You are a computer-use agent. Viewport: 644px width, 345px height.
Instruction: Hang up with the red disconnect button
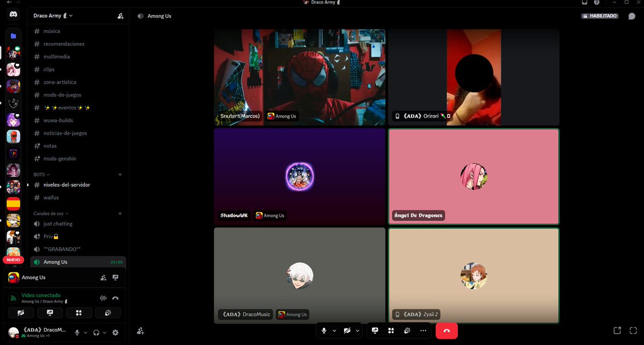point(447,331)
